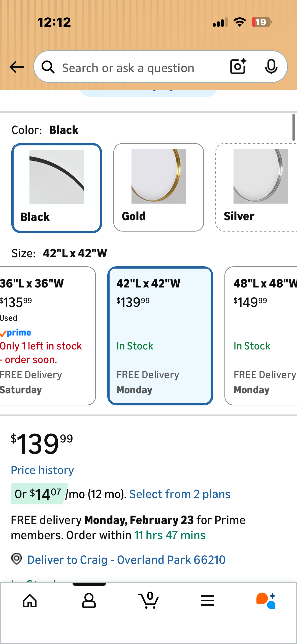Tap Select from 2 plans link

pyautogui.click(x=180, y=494)
